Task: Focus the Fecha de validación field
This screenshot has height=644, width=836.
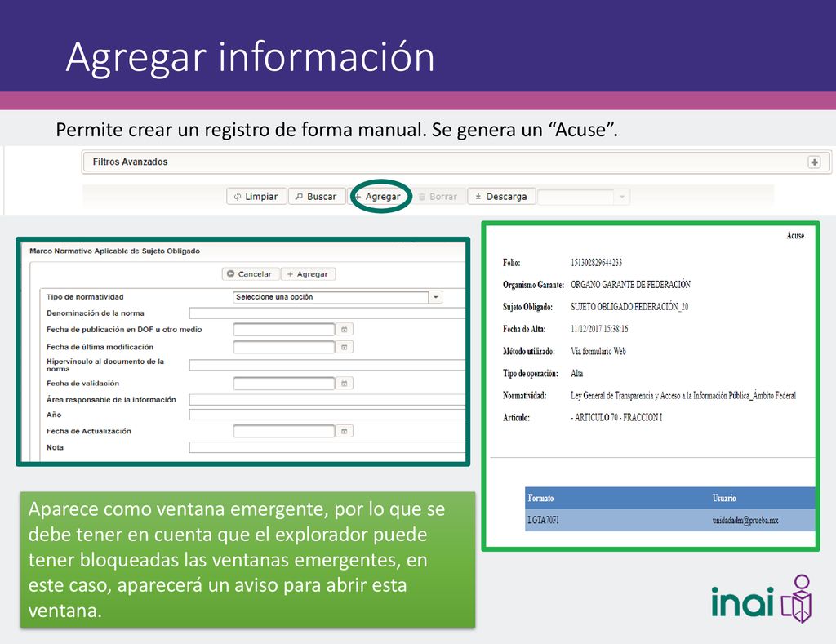Action: (283, 384)
